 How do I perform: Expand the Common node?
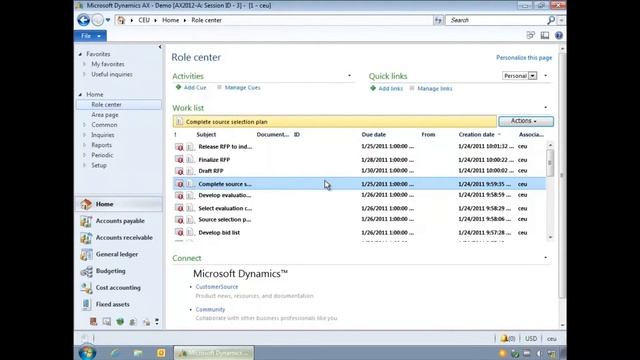pyautogui.click(x=84, y=125)
